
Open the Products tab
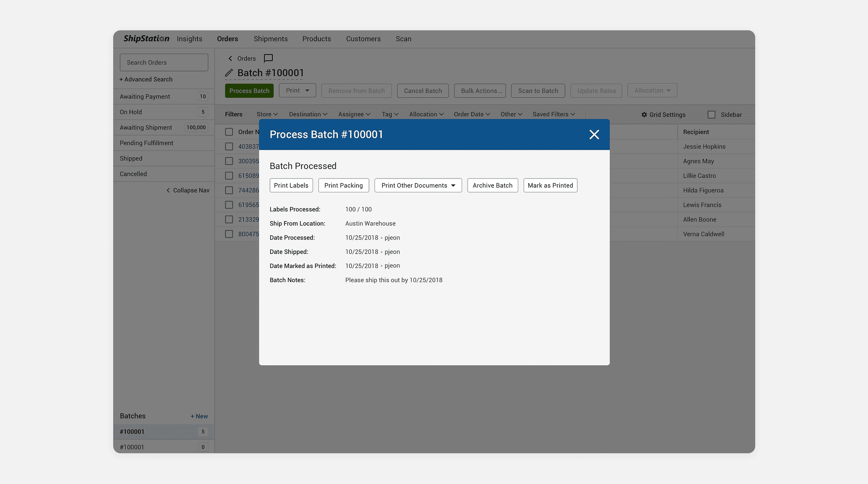(x=316, y=39)
